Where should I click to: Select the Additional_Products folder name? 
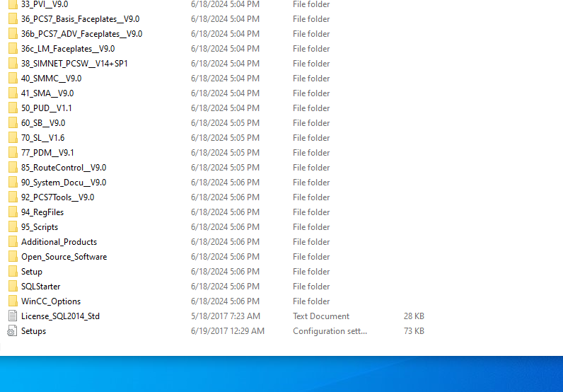[59, 242]
